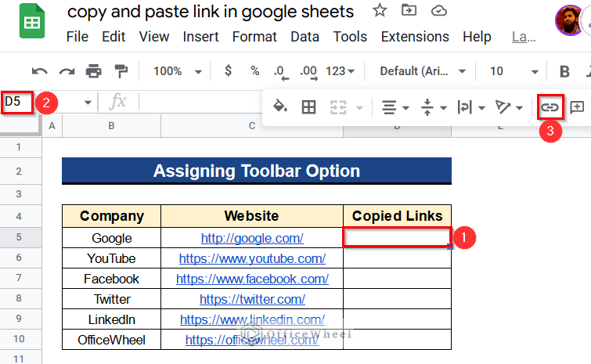Redo the last action
This screenshot has width=591, height=364.
[67, 70]
